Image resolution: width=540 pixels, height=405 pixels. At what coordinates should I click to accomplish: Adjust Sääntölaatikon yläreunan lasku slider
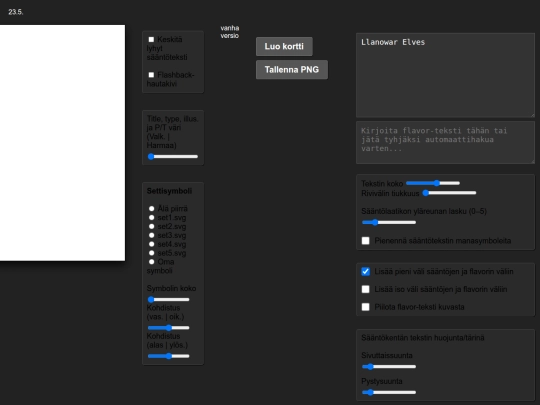(389, 222)
